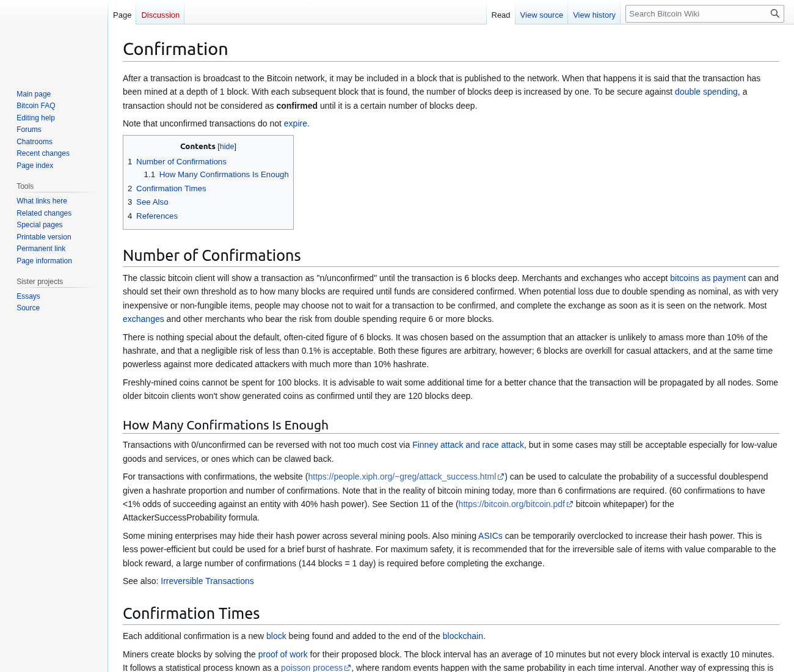Jump to See Also in contents

tap(152, 202)
